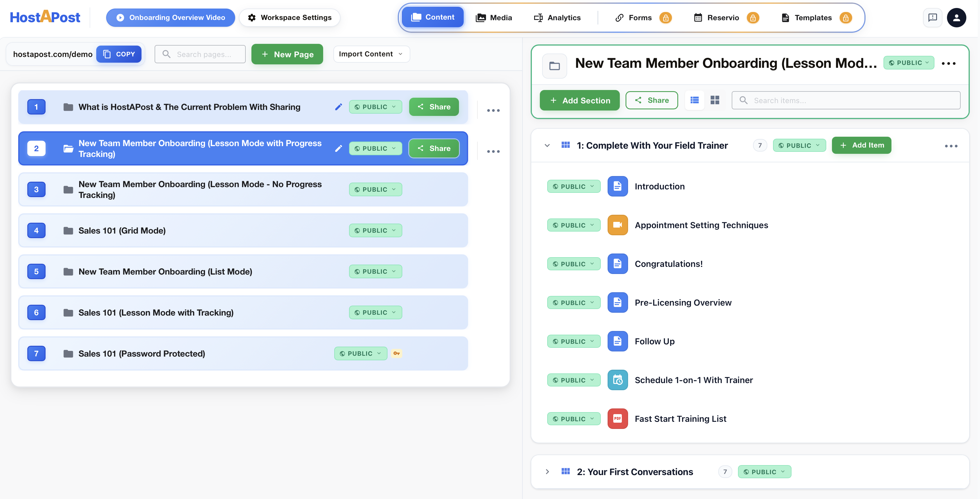The width and height of the screenshot is (980, 499).
Task: Open page header three-dot menu
Action: tap(948, 64)
